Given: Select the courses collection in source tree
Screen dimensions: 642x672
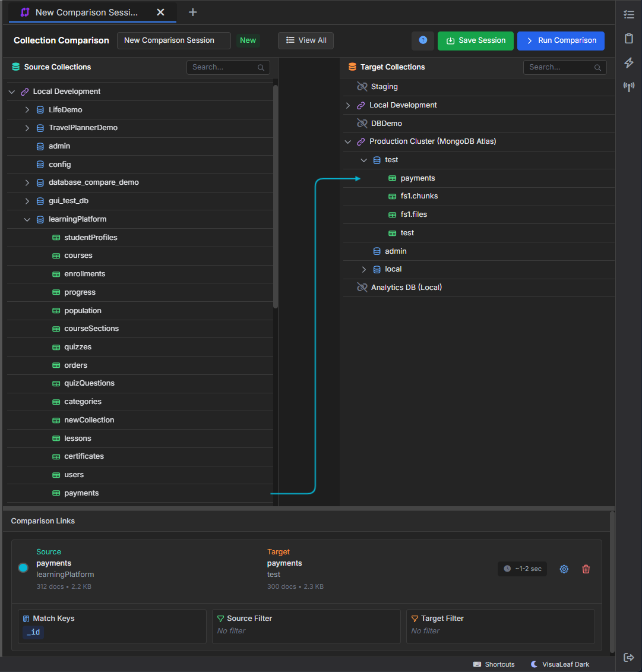Looking at the screenshot, I should [x=140, y=256].
